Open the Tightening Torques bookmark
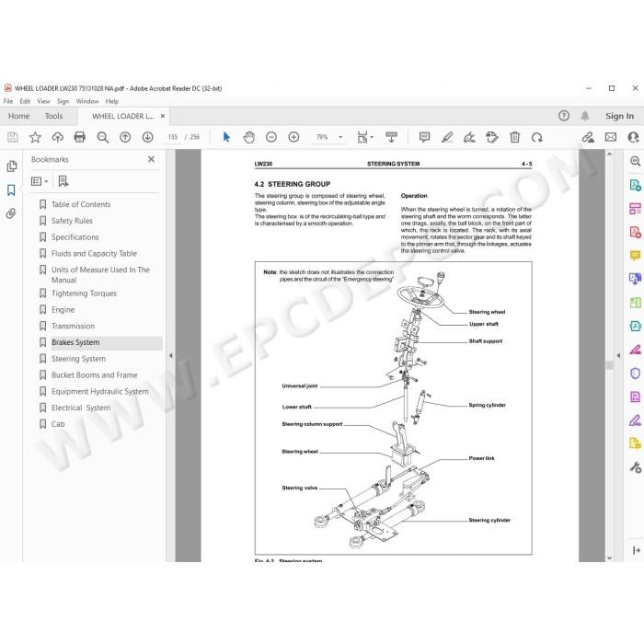This screenshot has height=644, width=644. tap(84, 293)
